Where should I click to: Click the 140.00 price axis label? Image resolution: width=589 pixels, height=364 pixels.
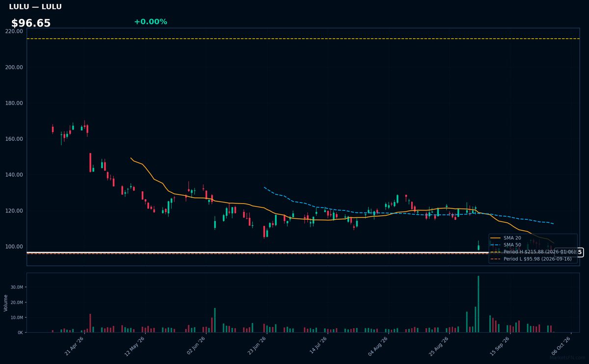[14, 175]
